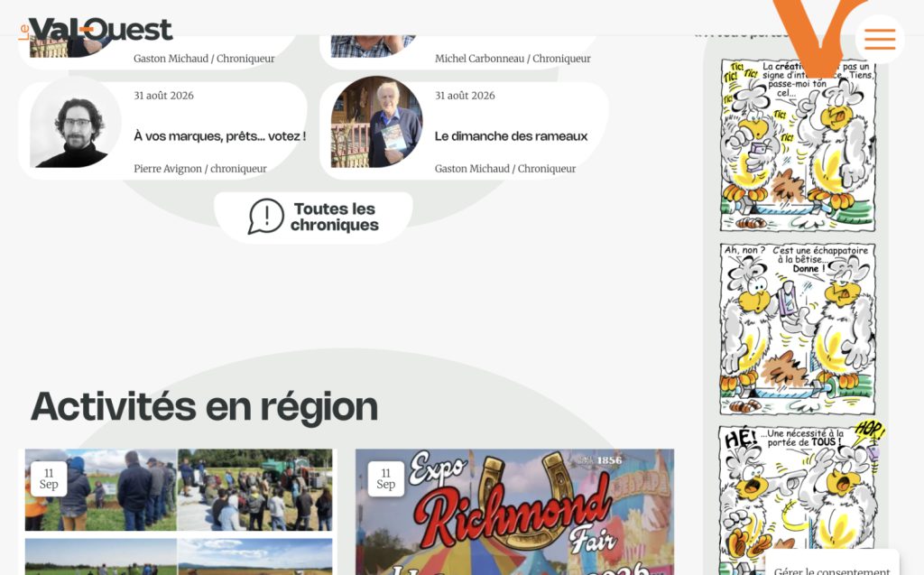The height and width of the screenshot is (575, 924).
Task: Click 11 Sep badge on Richmond Fair event
Action: tap(385, 479)
